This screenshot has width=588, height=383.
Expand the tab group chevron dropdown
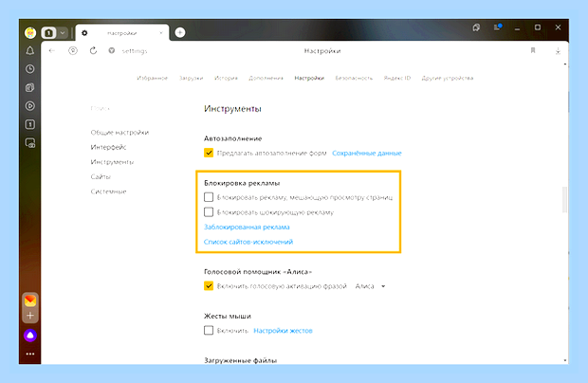63,33
